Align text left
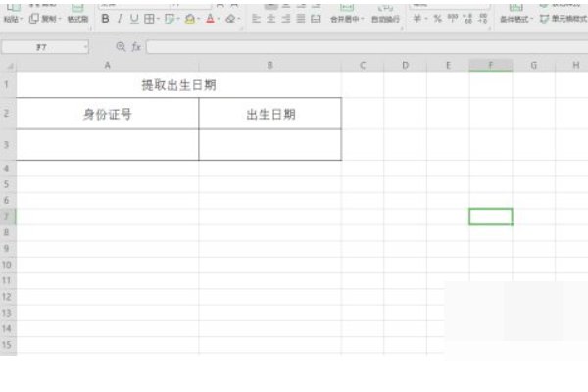This screenshot has width=588, height=392. point(256,19)
